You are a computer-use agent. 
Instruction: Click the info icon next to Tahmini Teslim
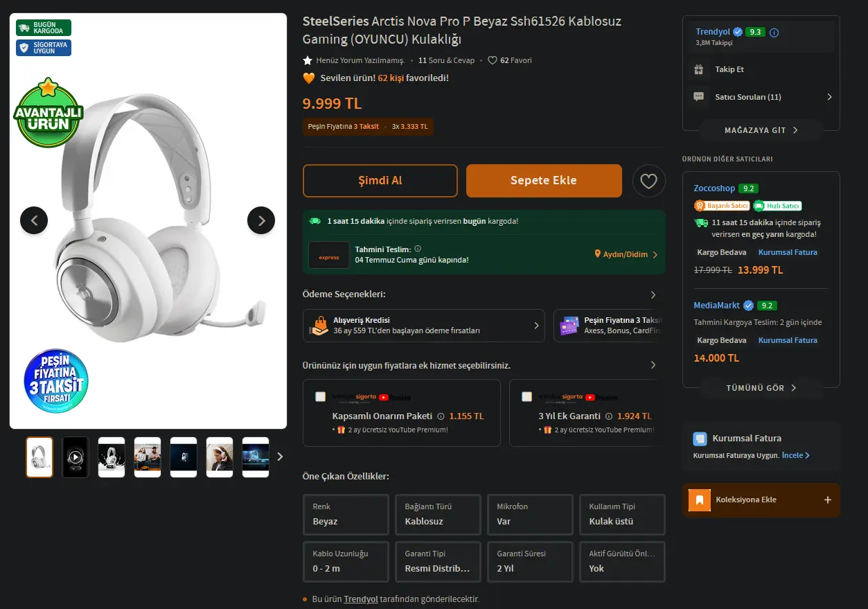(x=418, y=249)
